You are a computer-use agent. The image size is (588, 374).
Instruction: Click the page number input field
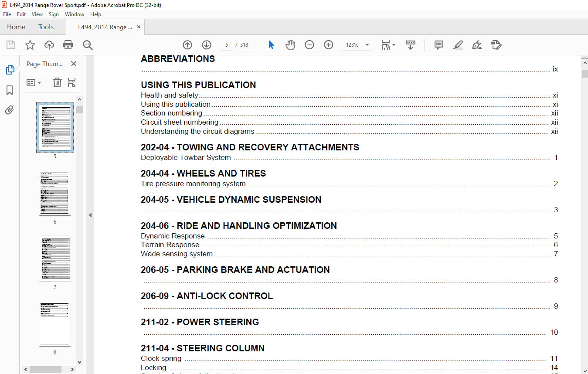point(227,45)
